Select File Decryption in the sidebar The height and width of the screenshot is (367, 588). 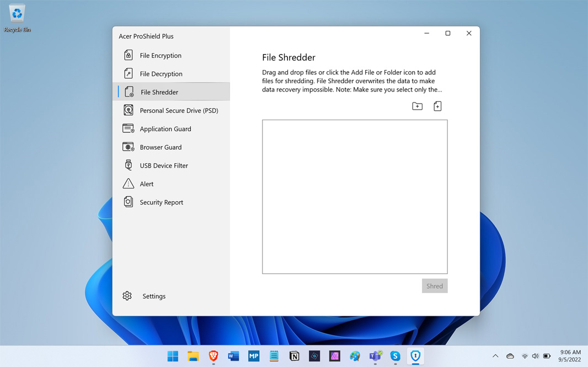pos(161,74)
